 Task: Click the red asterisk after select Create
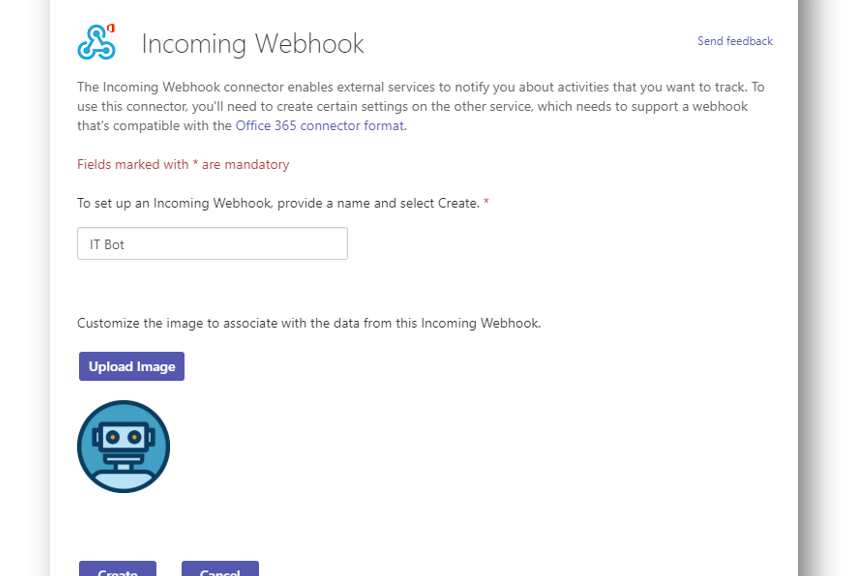pos(486,203)
